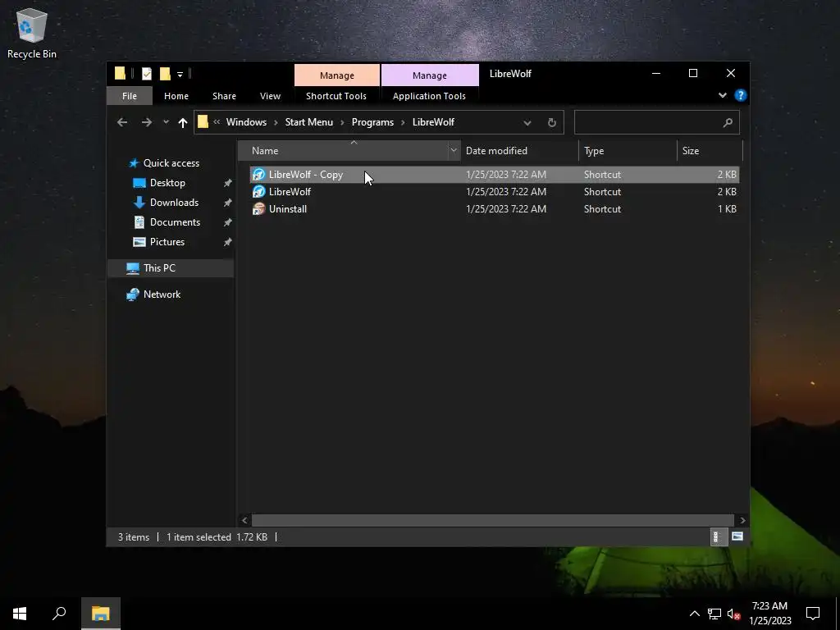The width and height of the screenshot is (840, 630).
Task: Open the File menu
Action: point(129,96)
